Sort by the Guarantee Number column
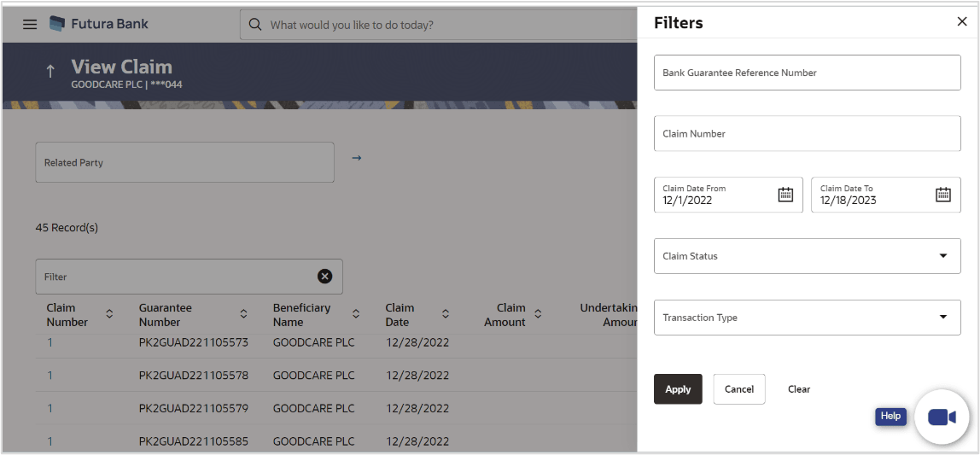The image size is (980, 455). [243, 314]
